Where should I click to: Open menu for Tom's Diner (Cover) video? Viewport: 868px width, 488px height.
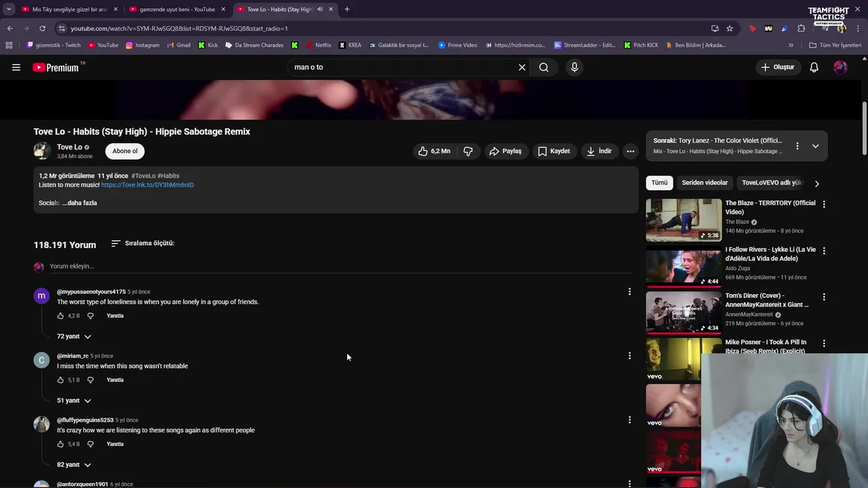click(x=824, y=297)
